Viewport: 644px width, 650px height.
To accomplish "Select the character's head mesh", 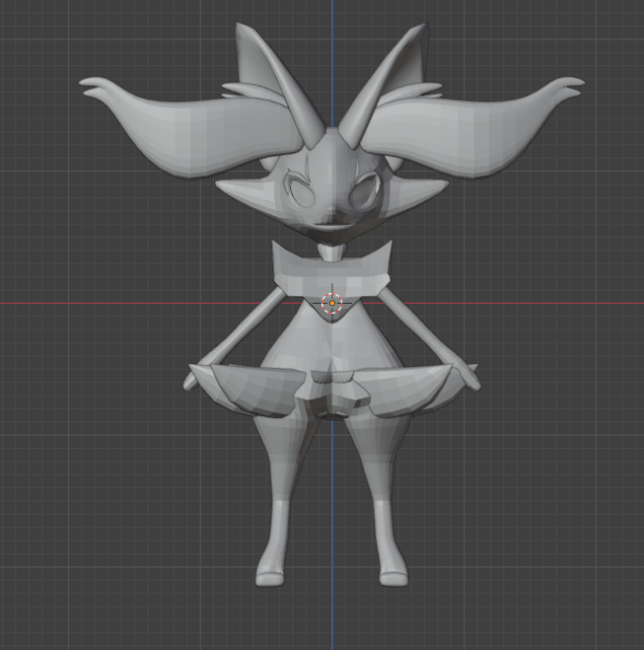I will (x=331, y=184).
